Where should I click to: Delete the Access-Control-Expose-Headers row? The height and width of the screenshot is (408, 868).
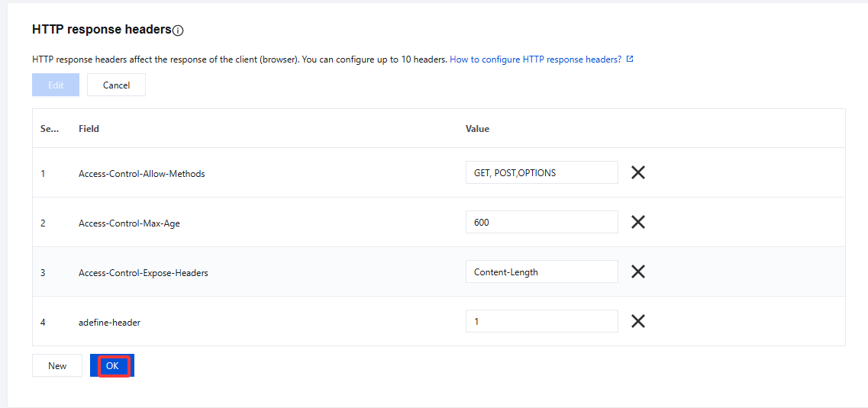coord(638,271)
